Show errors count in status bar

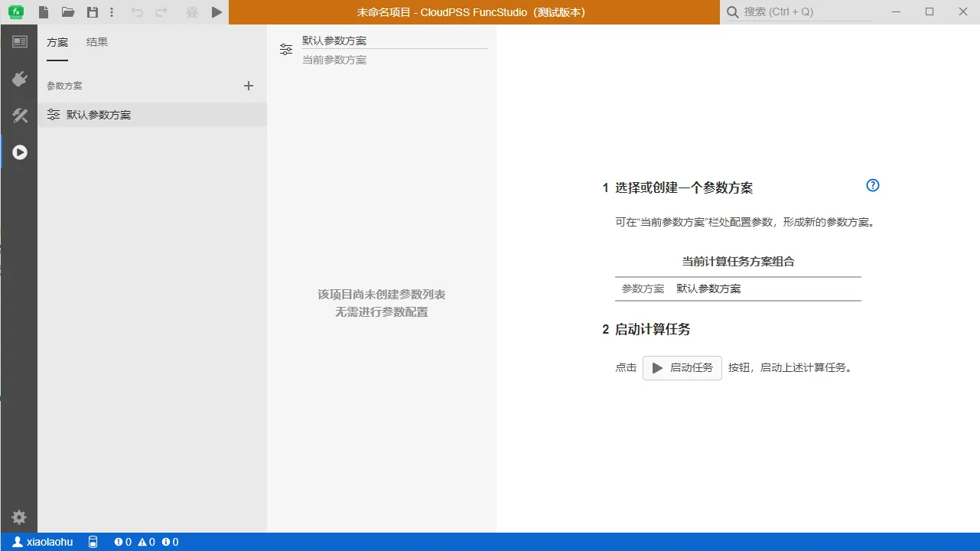point(122,542)
